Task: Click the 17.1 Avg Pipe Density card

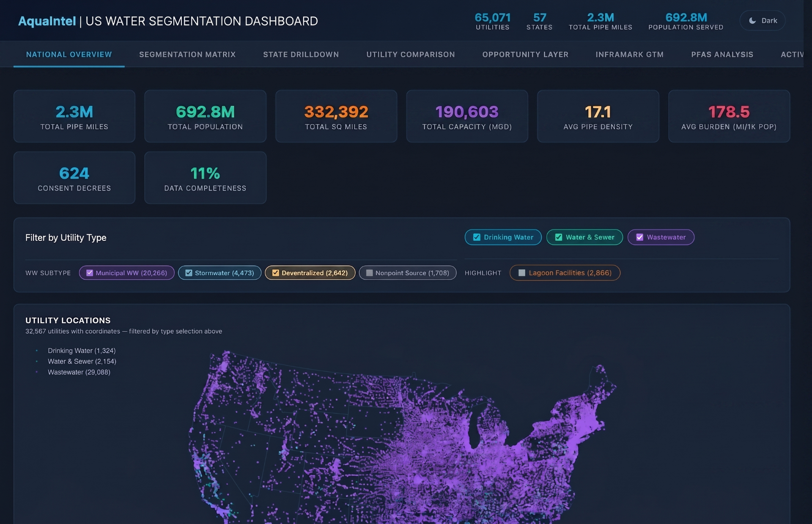Action: point(598,116)
